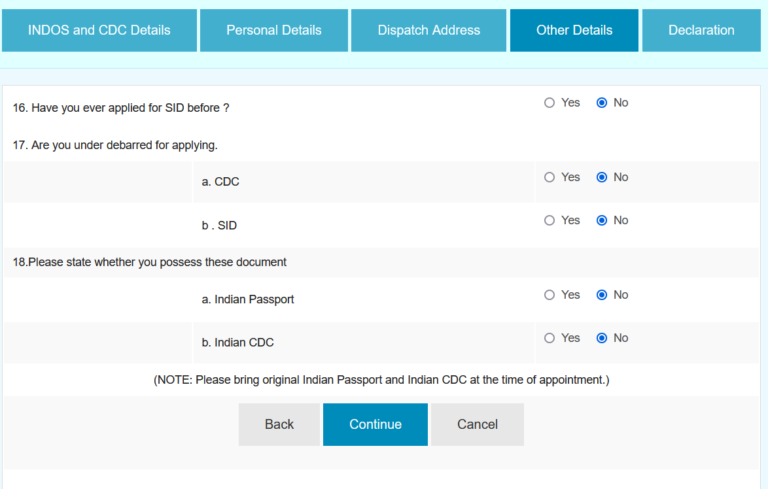768x489 pixels.
Task: Select Yes for applied for SID before
Action: [549, 103]
